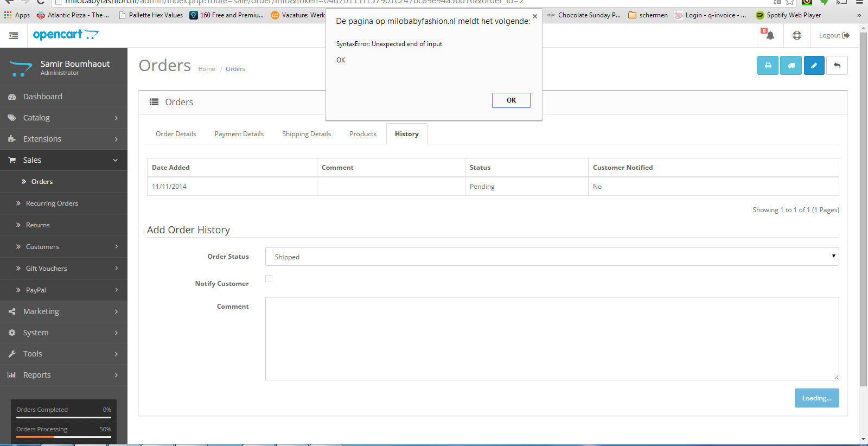Viewport: 868px width, 446px height.
Task: Open the Order Status dropdown showing Shipped
Action: (552, 257)
